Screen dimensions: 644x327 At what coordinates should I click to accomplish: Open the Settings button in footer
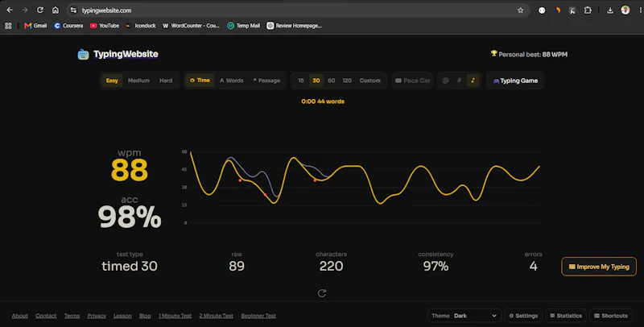[523, 316]
